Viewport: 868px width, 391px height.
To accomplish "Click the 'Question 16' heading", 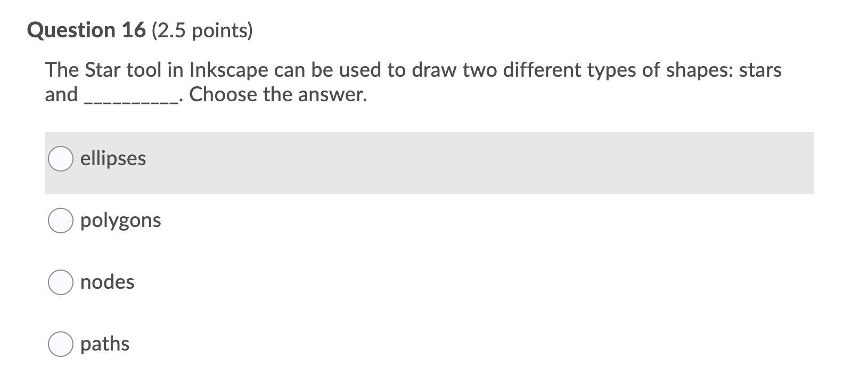I will point(86,30).
